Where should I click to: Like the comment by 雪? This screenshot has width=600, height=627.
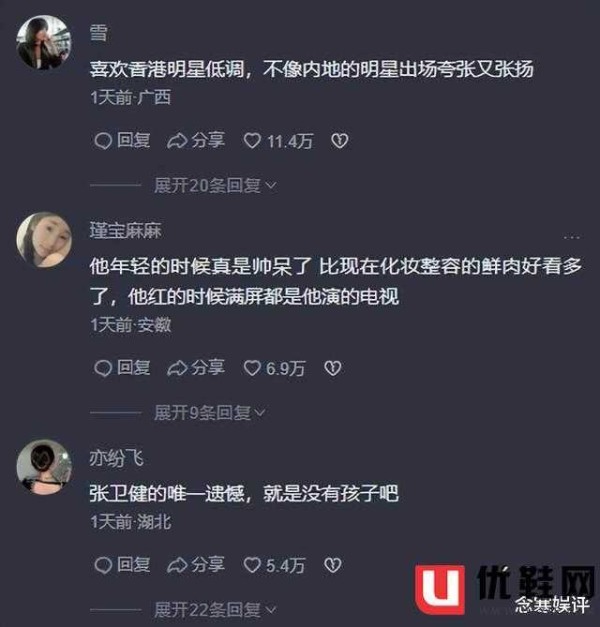278,141
